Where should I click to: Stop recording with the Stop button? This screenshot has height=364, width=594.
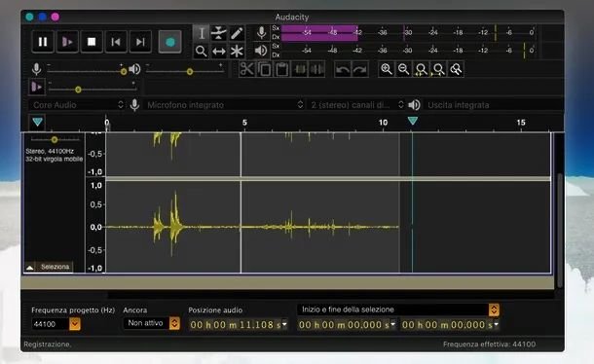(92, 42)
